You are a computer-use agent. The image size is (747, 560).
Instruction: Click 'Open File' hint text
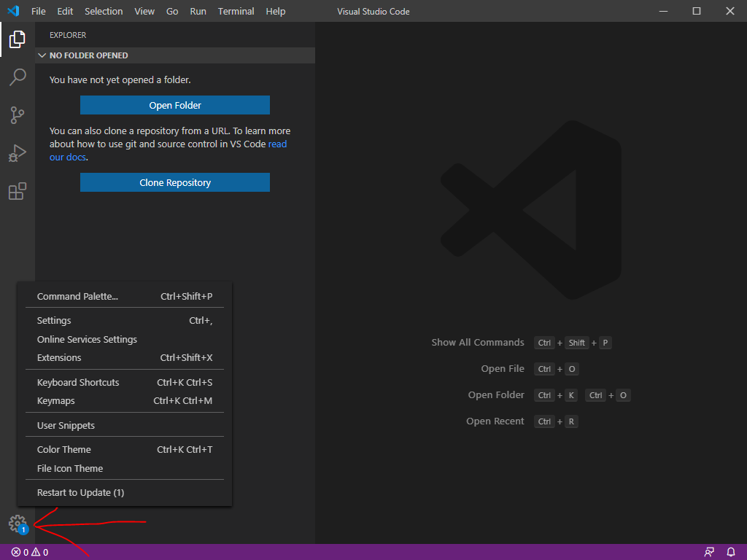[503, 368]
